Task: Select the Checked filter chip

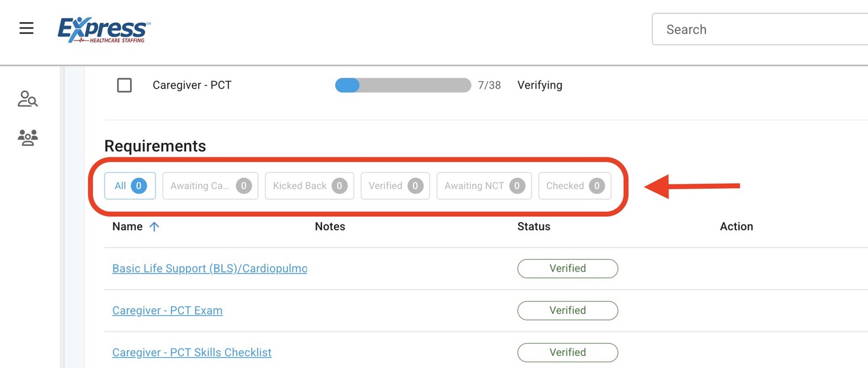Action: (x=574, y=186)
